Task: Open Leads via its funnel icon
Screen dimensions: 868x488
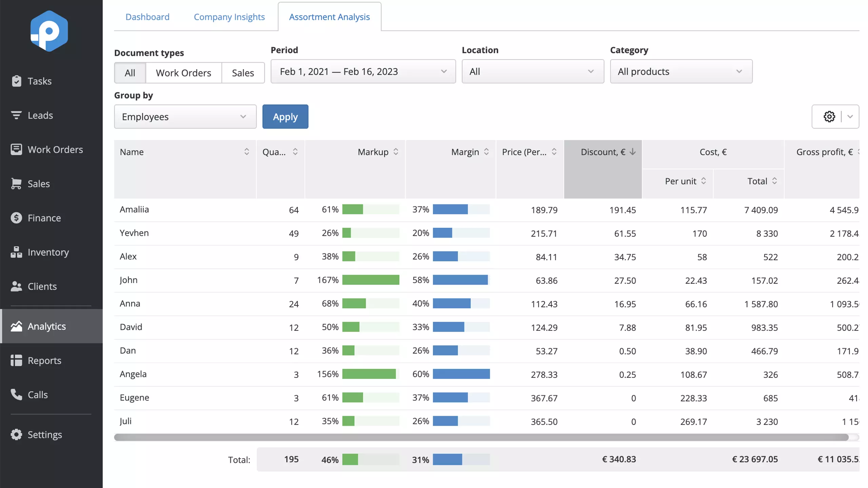Action: [x=16, y=115]
